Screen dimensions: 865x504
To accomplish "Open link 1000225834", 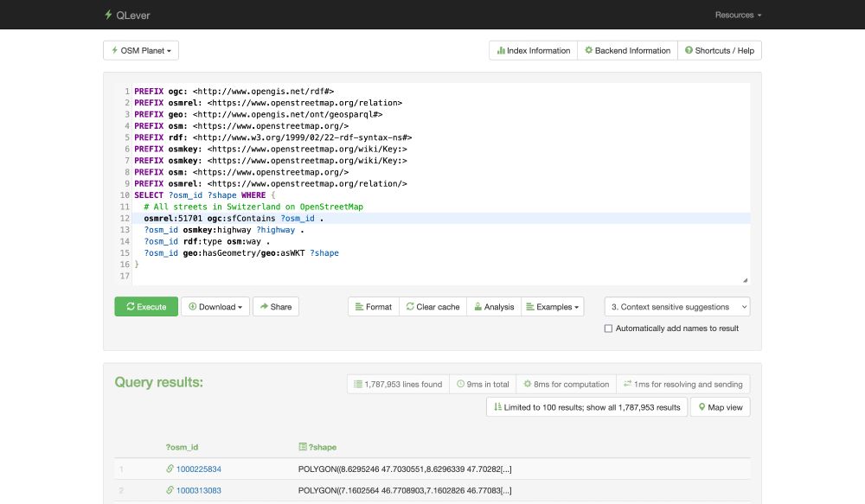I will click(x=199, y=469).
